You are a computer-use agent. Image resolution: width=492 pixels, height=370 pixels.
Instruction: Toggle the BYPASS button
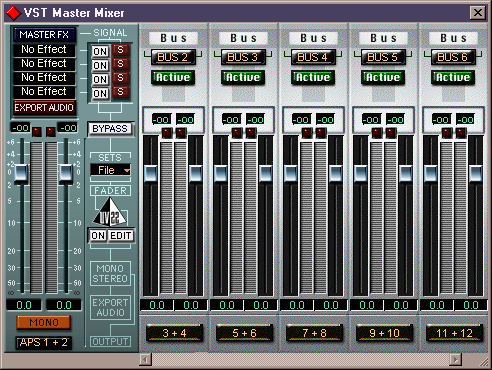110,129
